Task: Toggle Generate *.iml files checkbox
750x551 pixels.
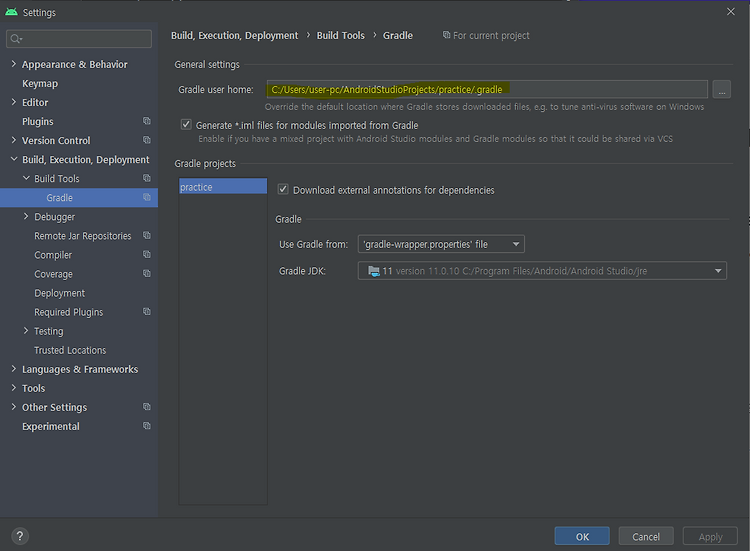Action: click(186, 125)
